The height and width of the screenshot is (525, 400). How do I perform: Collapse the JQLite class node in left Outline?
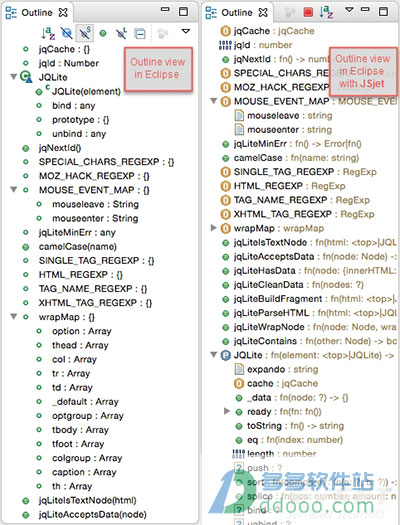pyautogui.click(x=14, y=77)
